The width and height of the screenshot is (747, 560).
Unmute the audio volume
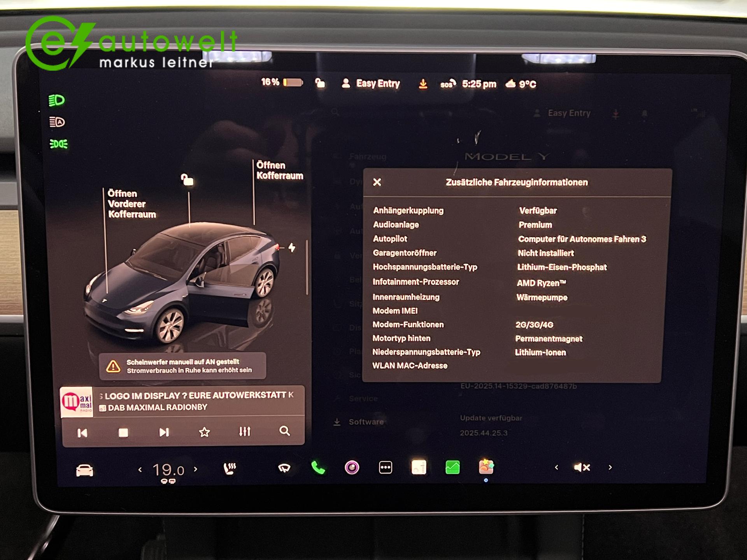tap(582, 467)
